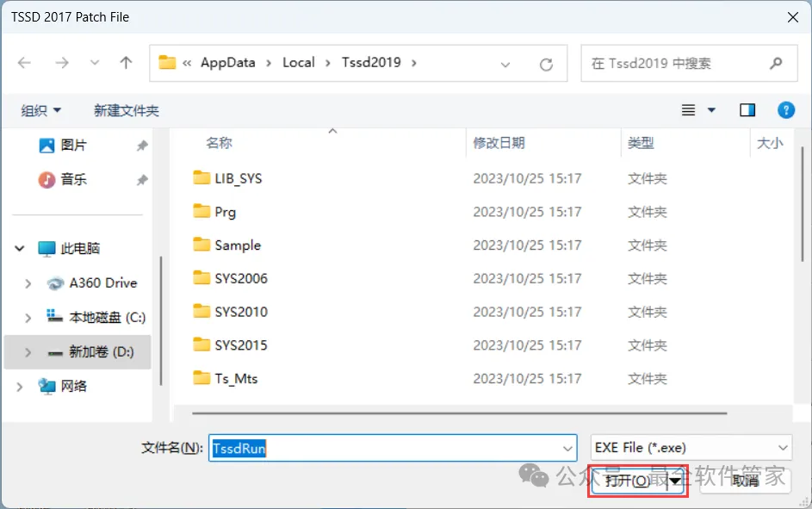
Task: Click the 取消 button
Action: [746, 481]
